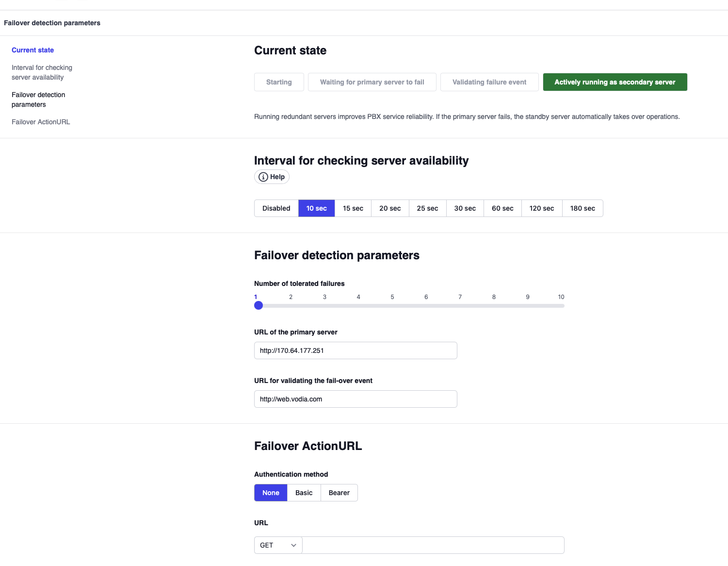Go to Current state sidebar link
This screenshot has height=566, width=728.
[x=32, y=50]
